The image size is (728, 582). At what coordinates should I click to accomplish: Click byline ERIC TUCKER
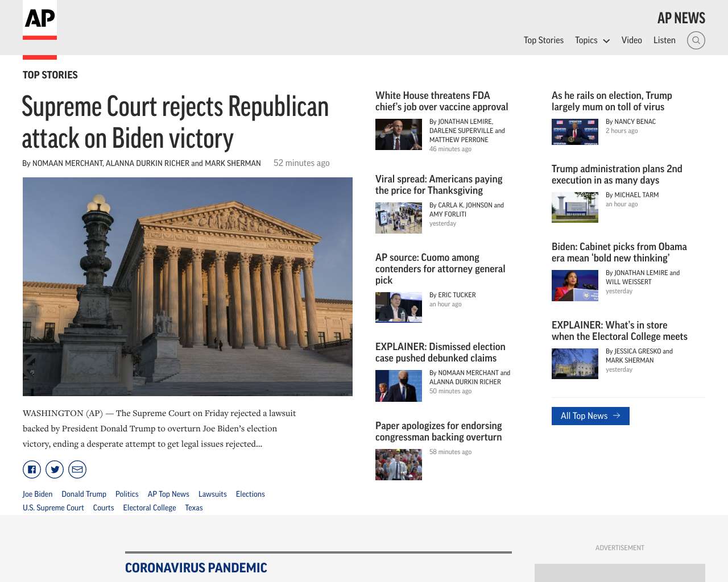tap(453, 295)
